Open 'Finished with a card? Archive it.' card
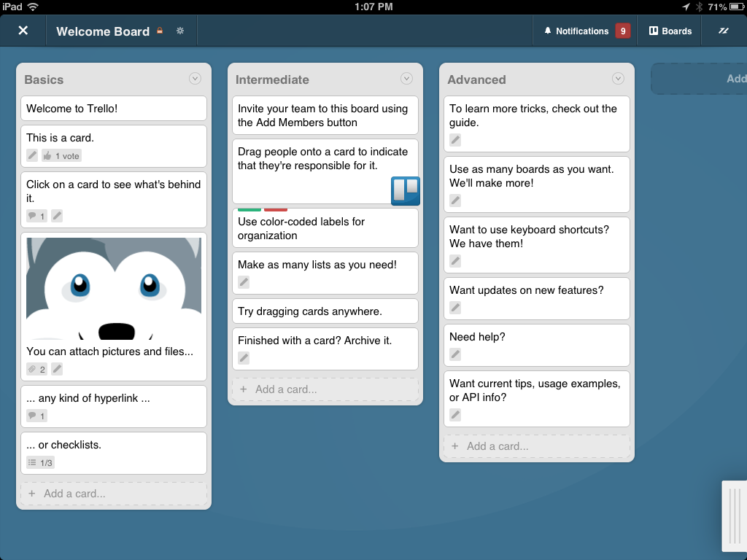Image resolution: width=747 pixels, height=560 pixels. tap(325, 349)
